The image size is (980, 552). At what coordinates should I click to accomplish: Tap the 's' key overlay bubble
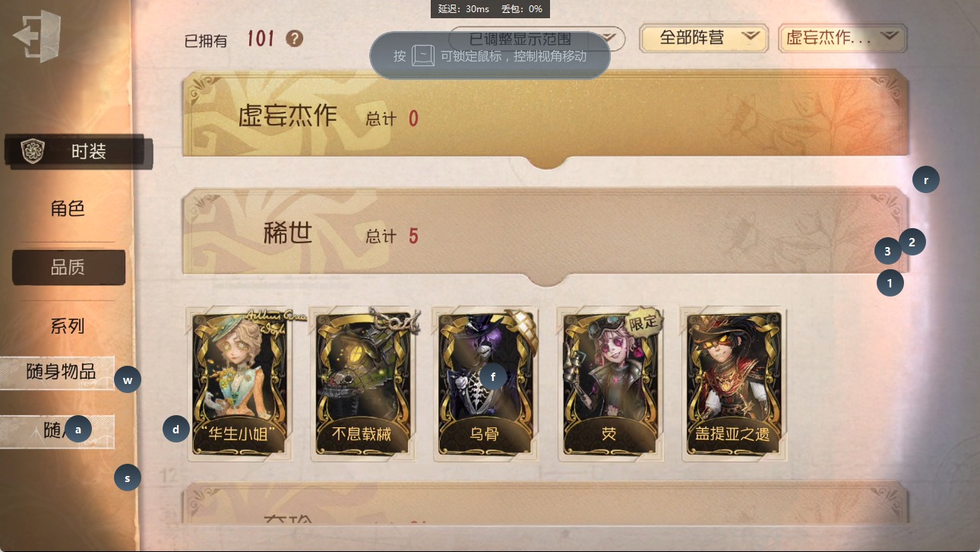[128, 478]
